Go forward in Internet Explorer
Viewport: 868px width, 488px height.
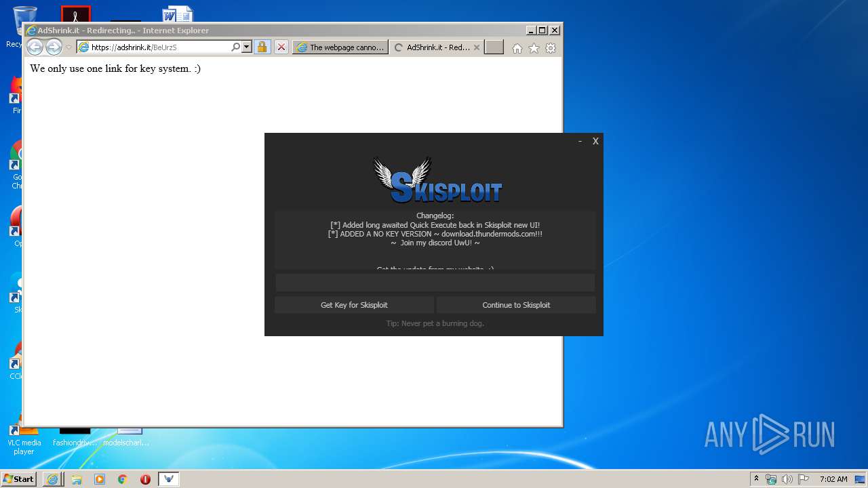tap(54, 47)
